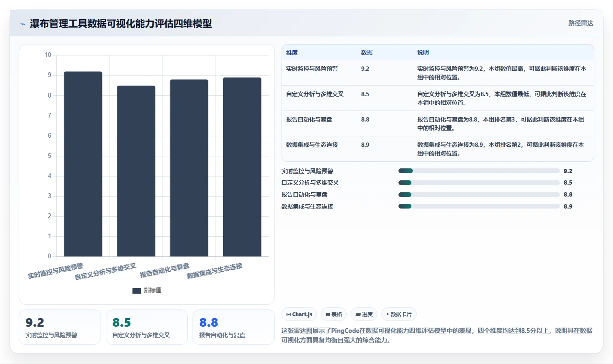The width and height of the screenshot is (613, 364).
Task: Click the 数据 column header
Action: click(367, 53)
